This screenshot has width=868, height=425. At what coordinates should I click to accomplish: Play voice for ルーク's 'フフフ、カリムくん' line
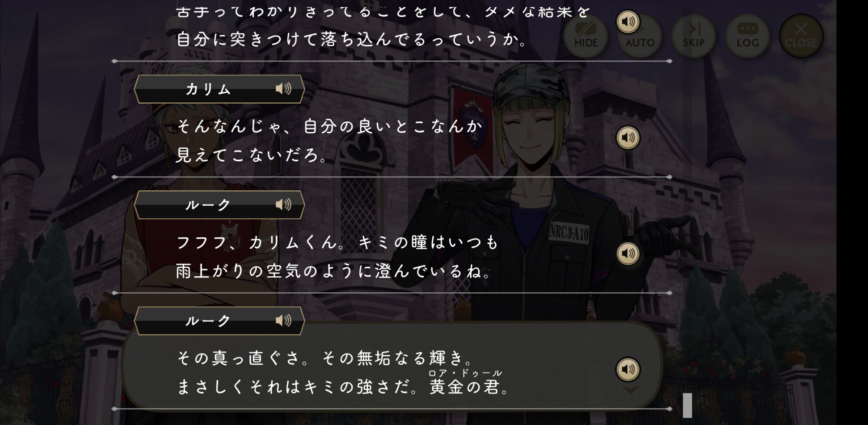(x=628, y=253)
